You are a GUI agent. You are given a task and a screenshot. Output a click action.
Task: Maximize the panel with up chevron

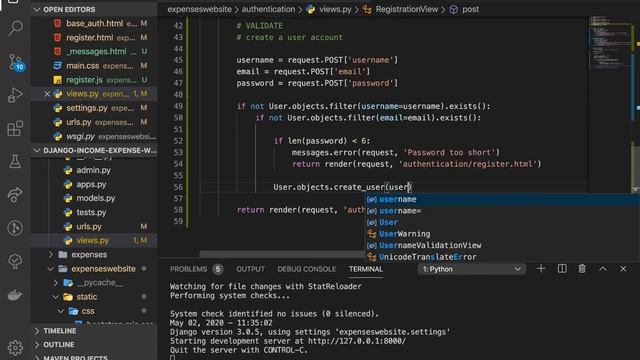pyautogui.click(x=603, y=269)
